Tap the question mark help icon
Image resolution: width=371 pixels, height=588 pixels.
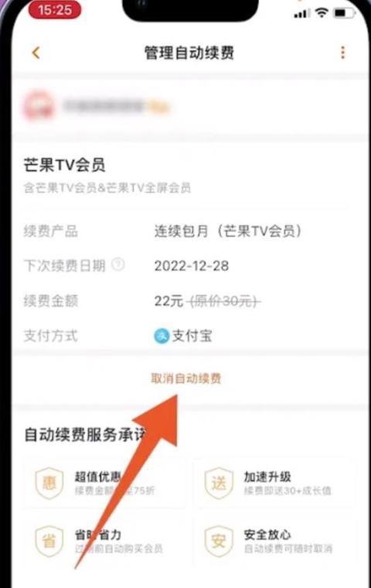pos(118,265)
